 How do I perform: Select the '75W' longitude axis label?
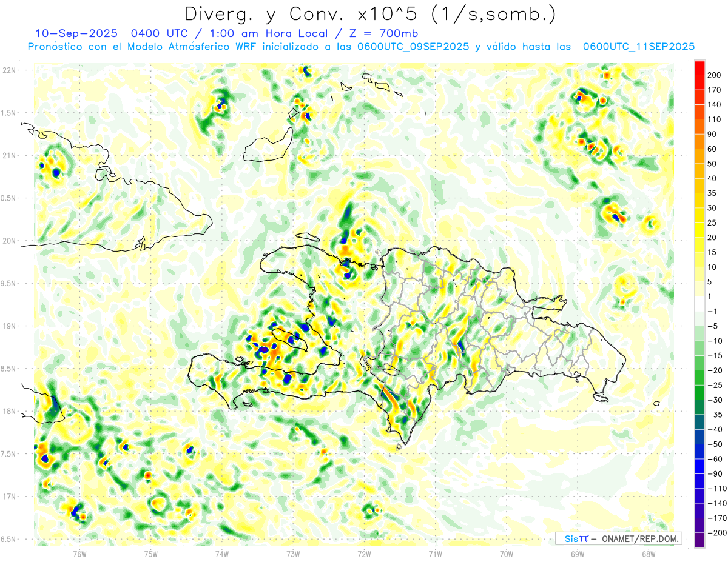coord(151,554)
